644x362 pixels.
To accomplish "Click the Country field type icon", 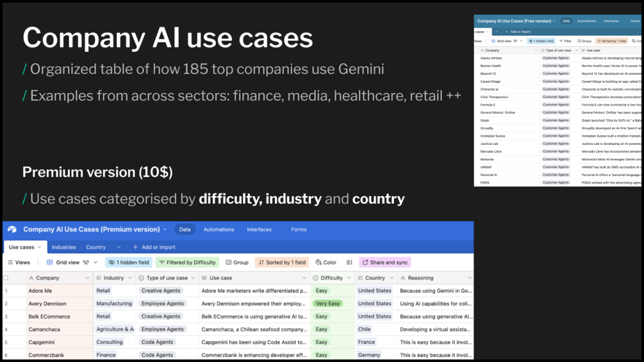I will point(360,278).
